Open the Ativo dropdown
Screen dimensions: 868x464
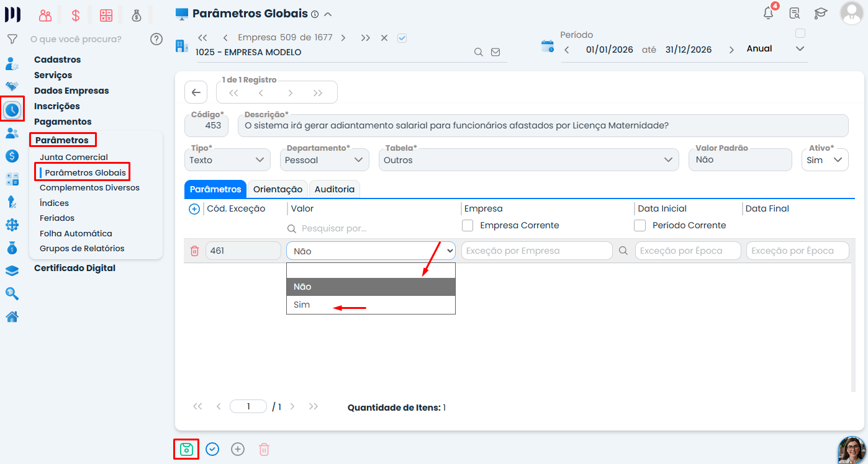point(825,160)
